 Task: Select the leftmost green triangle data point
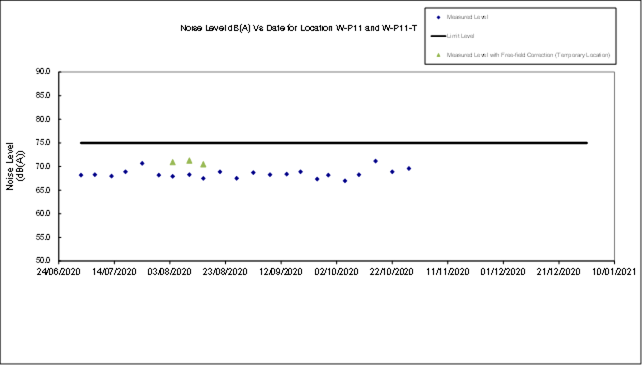coord(173,162)
